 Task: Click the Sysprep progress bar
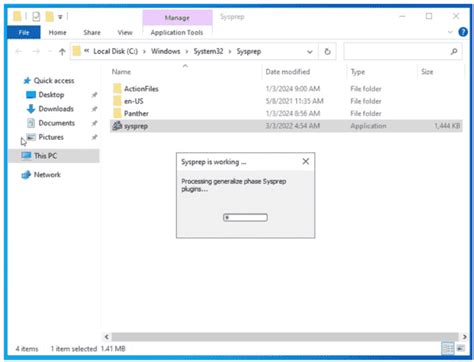[x=245, y=218]
